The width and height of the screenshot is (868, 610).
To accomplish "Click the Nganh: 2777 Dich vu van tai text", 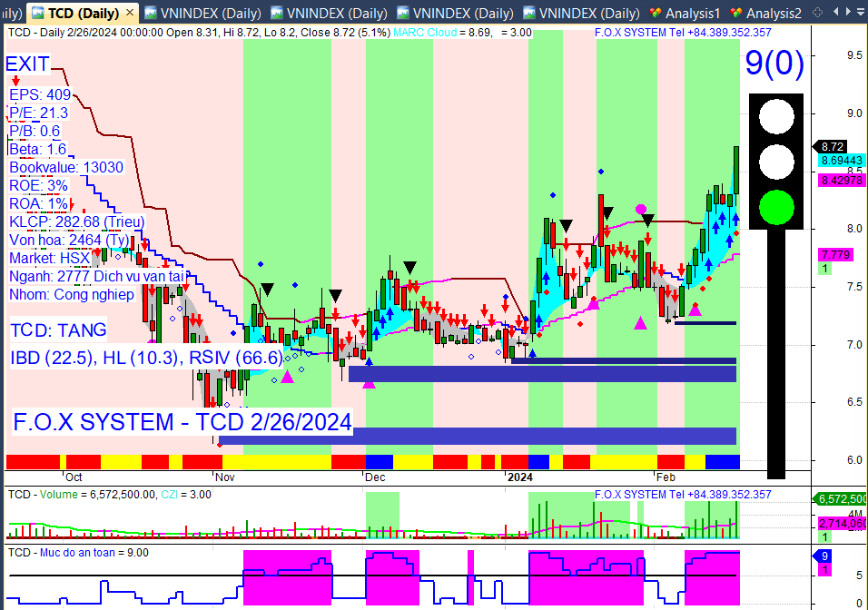I will [97, 276].
